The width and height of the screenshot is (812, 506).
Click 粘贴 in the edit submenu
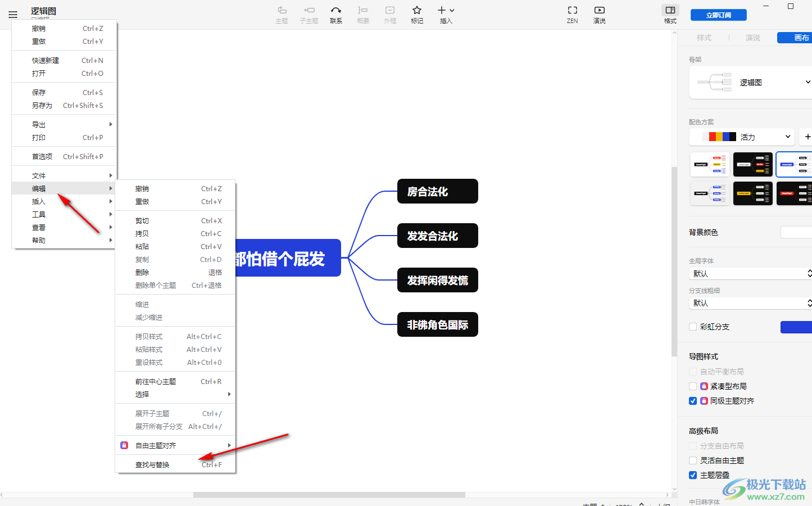tap(175, 246)
